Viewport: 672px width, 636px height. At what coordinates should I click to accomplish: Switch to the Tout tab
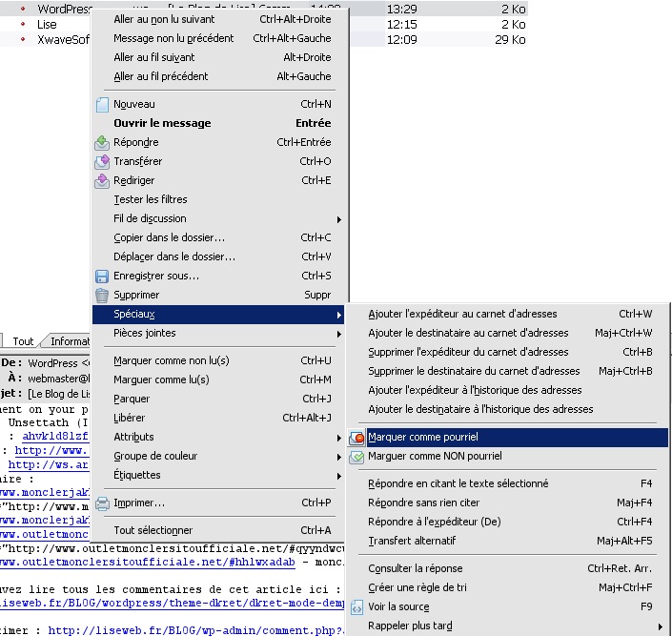23,341
